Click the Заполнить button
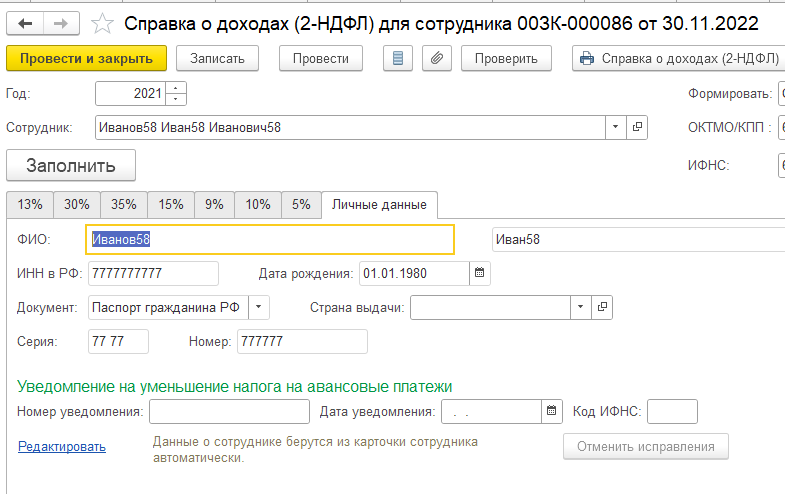The height and width of the screenshot is (494, 785). tap(71, 165)
